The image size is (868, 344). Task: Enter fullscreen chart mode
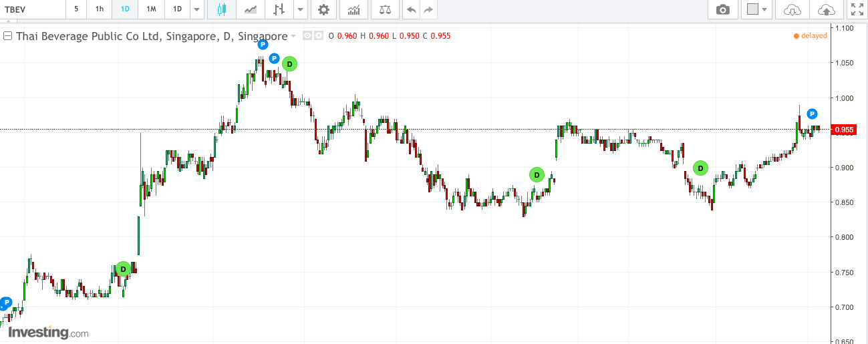pos(856,9)
